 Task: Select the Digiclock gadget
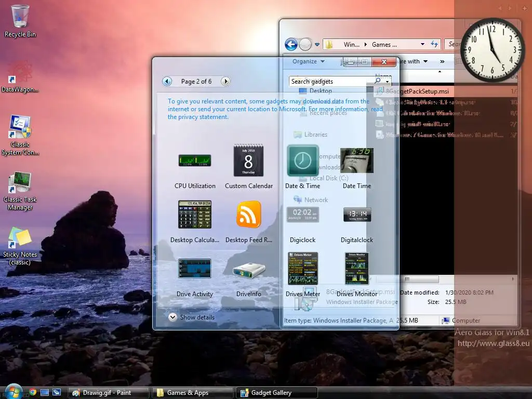(303, 215)
